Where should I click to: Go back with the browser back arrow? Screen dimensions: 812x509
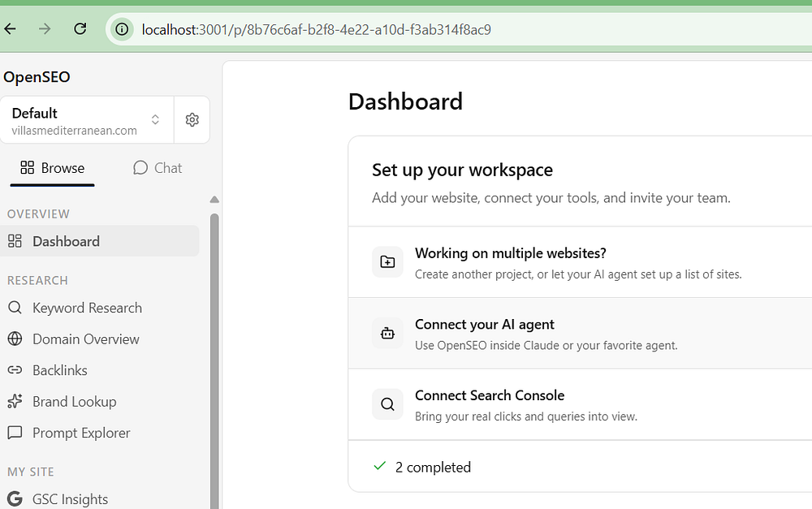(11, 29)
